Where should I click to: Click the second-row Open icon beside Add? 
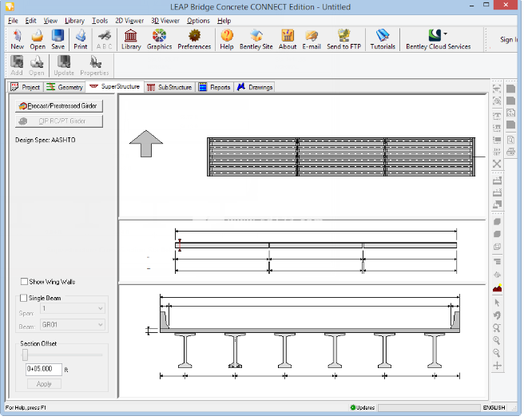37,65
